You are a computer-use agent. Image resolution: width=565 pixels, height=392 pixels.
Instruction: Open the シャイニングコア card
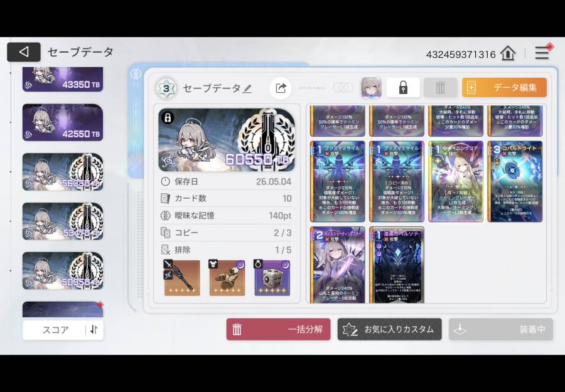pos(456,181)
